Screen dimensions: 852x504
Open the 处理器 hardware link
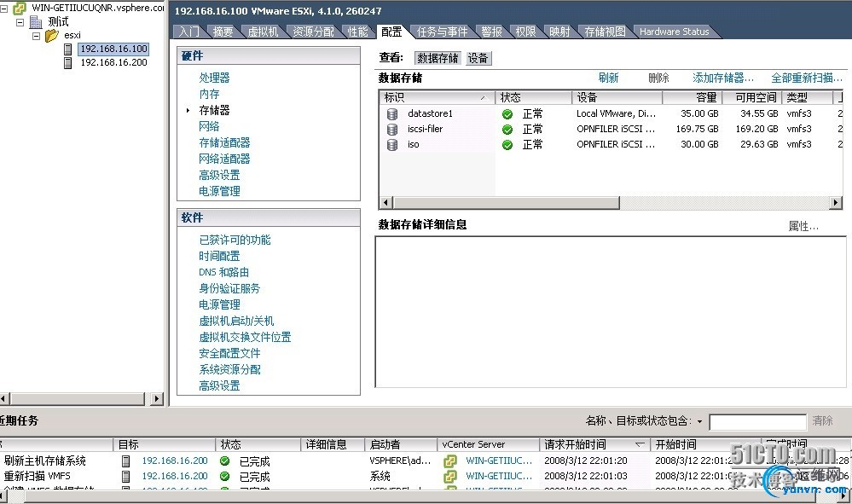point(214,78)
